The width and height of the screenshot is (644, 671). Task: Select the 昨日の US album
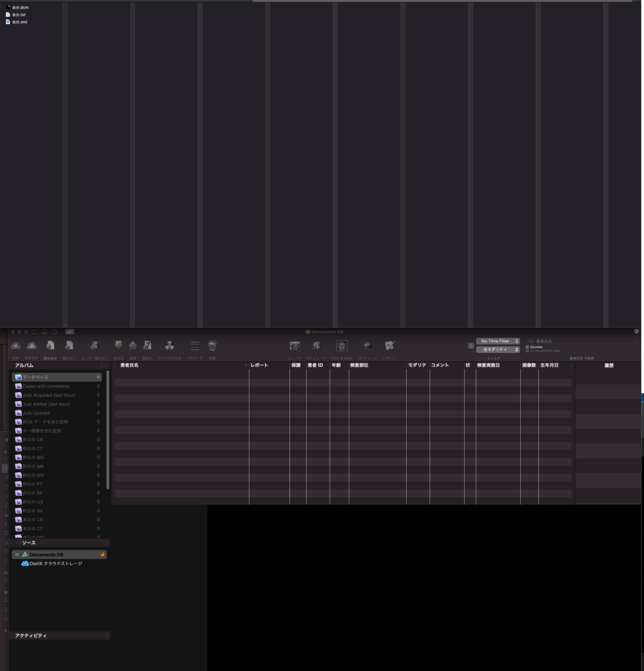(x=57, y=502)
